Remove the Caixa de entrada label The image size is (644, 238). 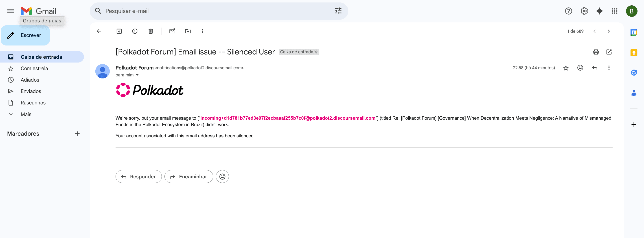point(316,52)
